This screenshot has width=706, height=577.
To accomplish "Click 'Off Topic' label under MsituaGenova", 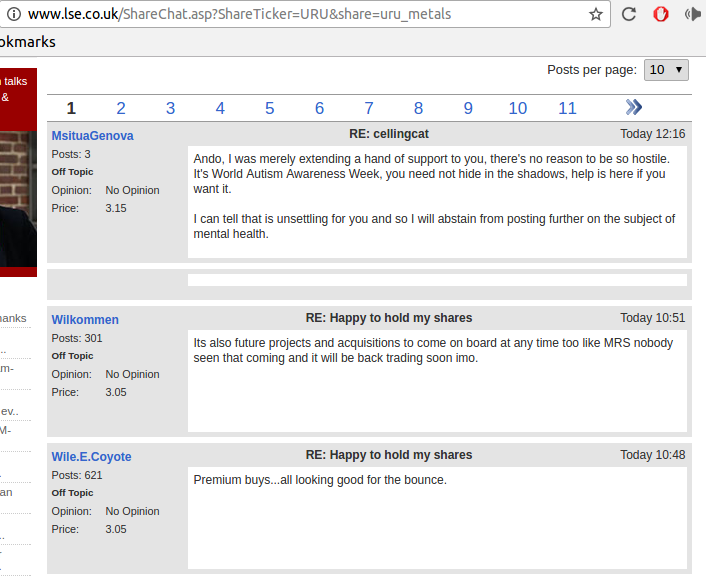I will coord(72,172).
